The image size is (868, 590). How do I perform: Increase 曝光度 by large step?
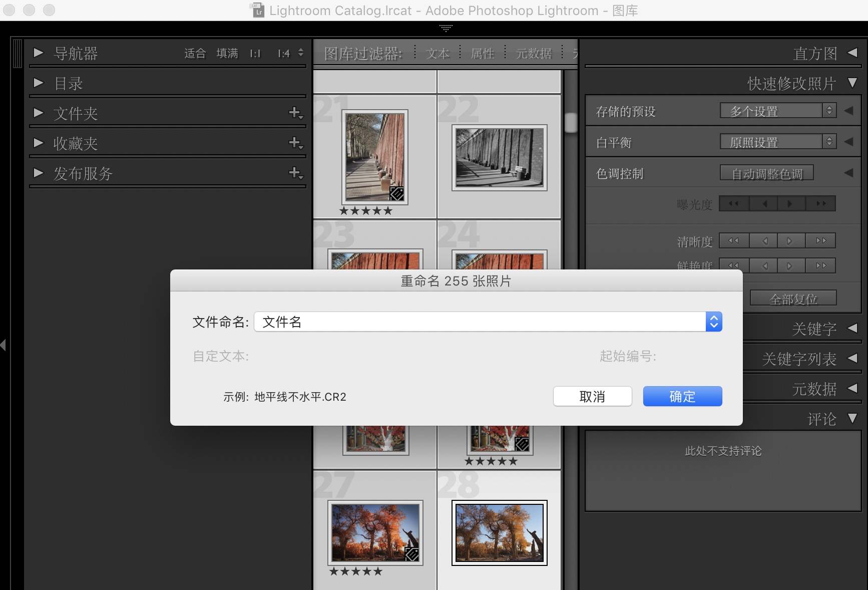tap(821, 203)
